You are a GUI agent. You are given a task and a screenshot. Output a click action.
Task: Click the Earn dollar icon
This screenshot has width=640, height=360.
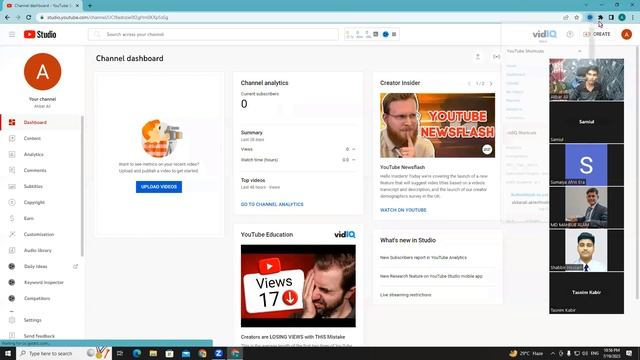(12, 218)
